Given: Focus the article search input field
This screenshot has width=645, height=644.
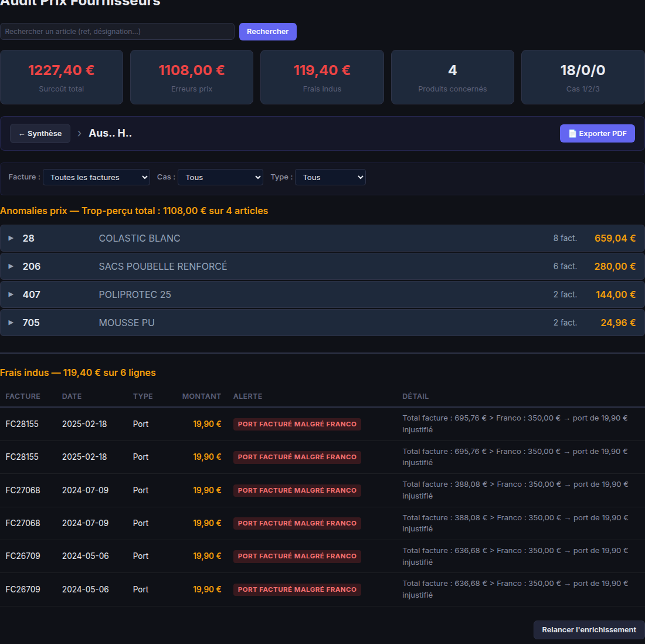Looking at the screenshot, I should [117, 32].
